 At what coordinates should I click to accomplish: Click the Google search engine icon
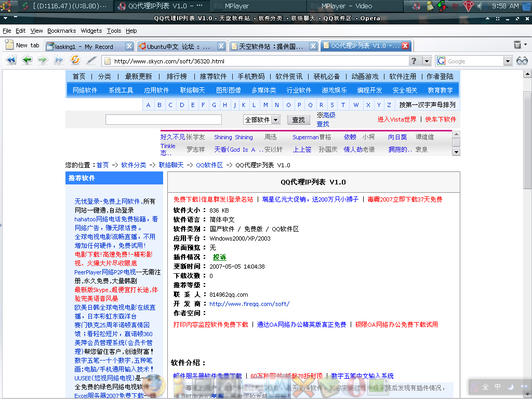point(441,61)
